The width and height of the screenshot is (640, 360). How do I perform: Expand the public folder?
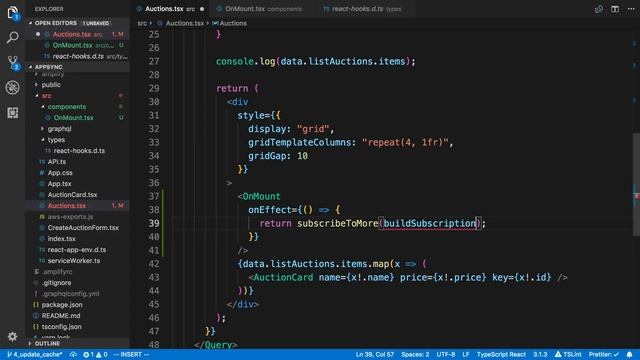51,84
